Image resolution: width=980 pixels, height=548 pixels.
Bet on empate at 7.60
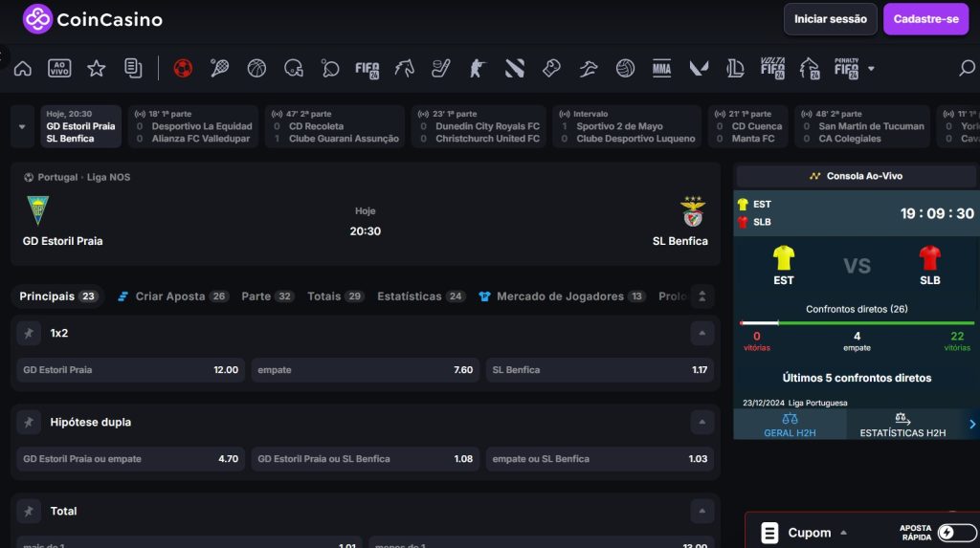365,370
